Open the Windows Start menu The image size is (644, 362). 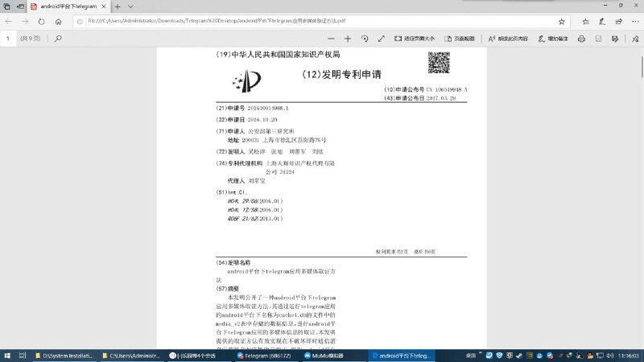click(6, 355)
